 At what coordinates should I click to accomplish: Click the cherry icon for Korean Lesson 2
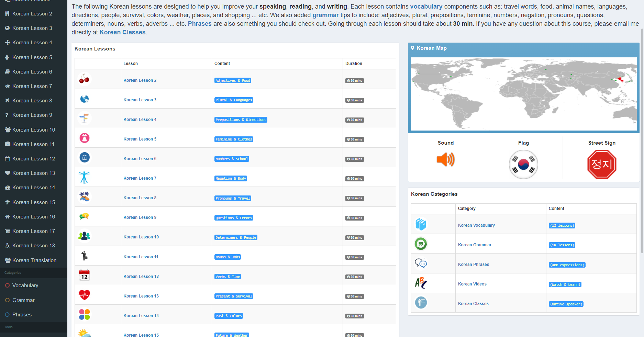point(84,79)
